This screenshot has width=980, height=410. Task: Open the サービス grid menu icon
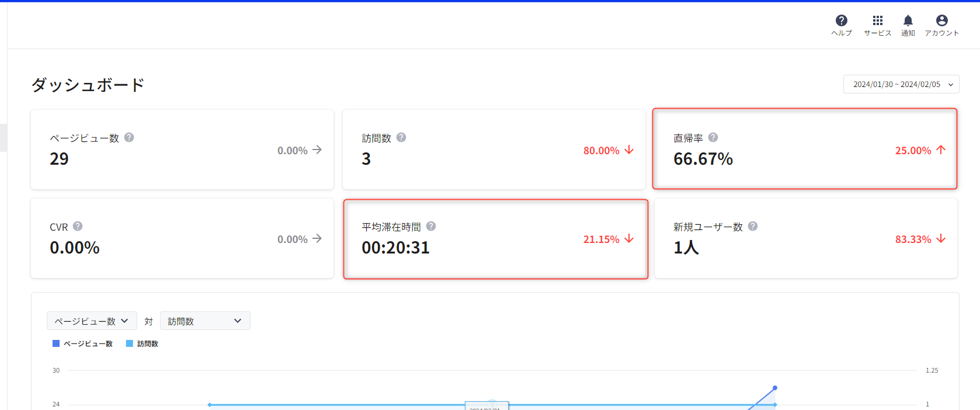(x=877, y=21)
